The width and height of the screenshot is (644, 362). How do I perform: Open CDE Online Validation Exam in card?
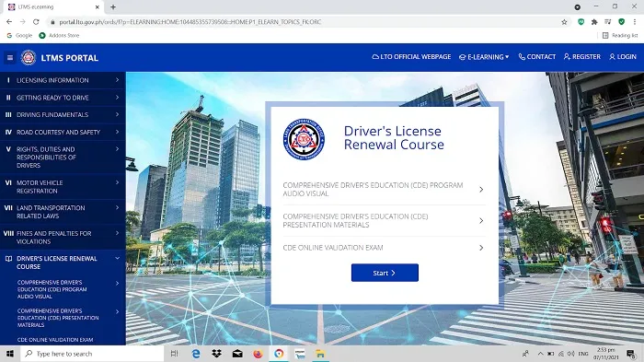pos(384,248)
